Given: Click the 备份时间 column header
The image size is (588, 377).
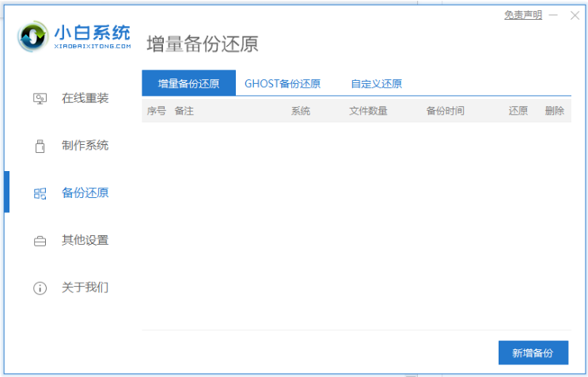Looking at the screenshot, I should [445, 111].
